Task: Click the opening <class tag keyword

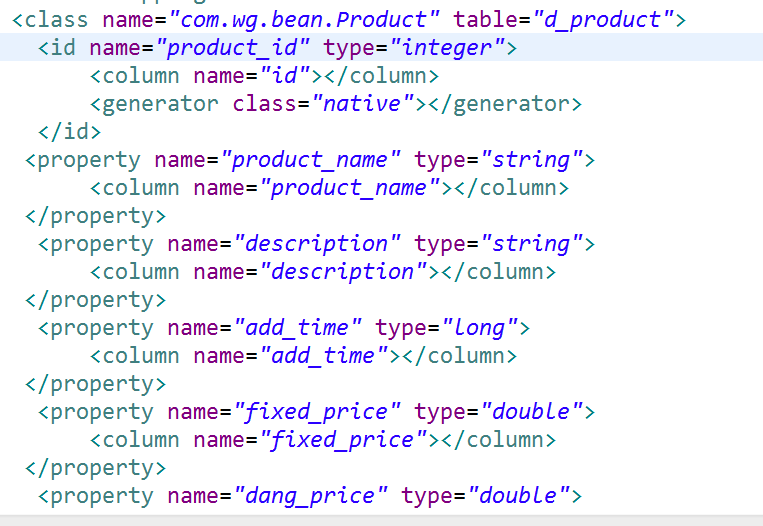Action: coord(50,20)
